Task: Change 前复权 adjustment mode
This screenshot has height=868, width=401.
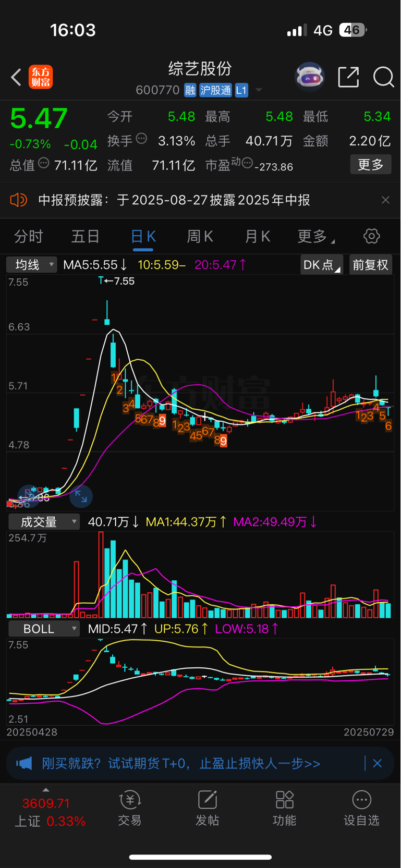Action: click(370, 265)
